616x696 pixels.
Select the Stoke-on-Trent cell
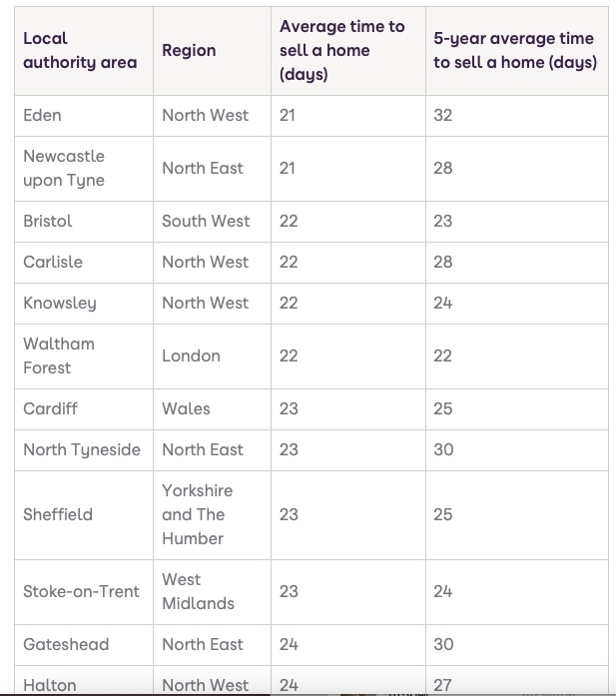(x=84, y=592)
